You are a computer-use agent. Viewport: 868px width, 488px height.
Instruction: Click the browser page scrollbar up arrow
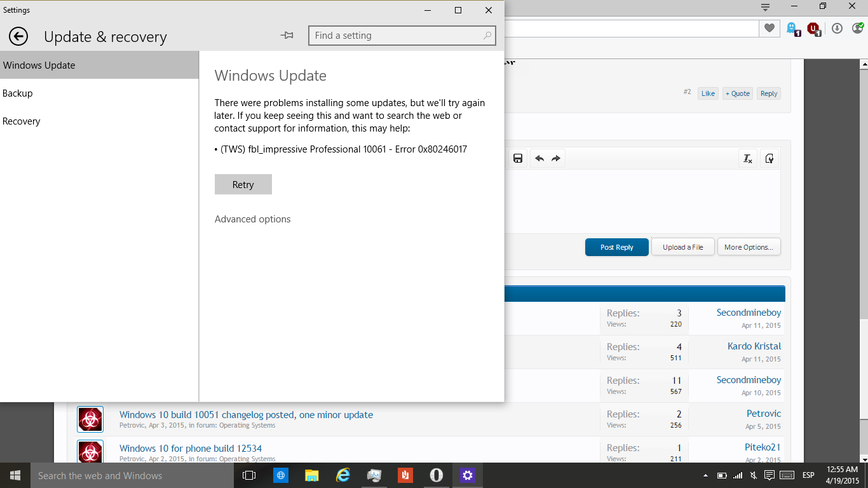(x=864, y=64)
